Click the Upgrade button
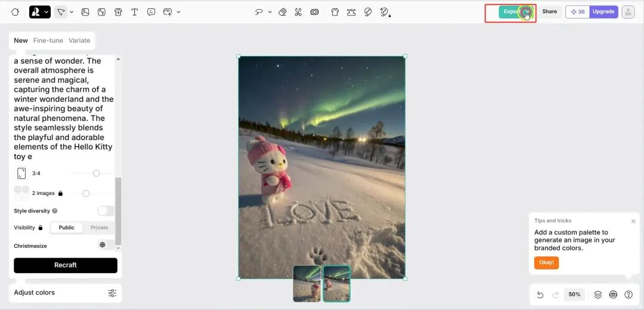Viewport: 644px width, 310px height. (x=603, y=12)
